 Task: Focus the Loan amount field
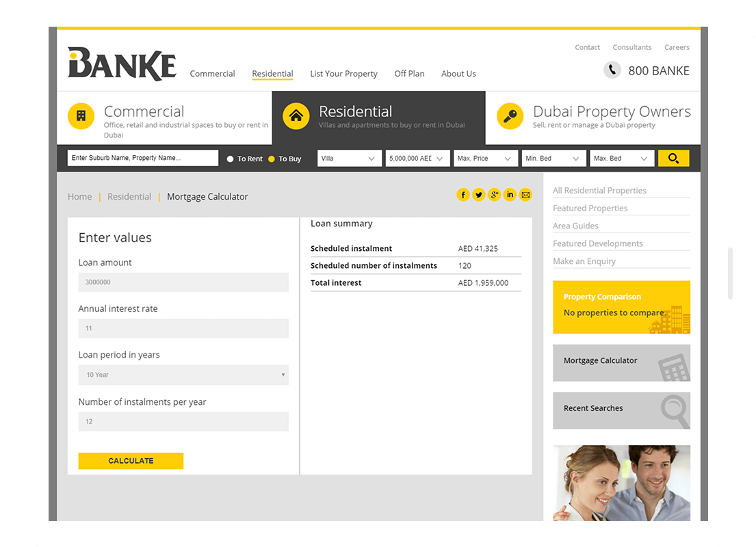coord(183,282)
